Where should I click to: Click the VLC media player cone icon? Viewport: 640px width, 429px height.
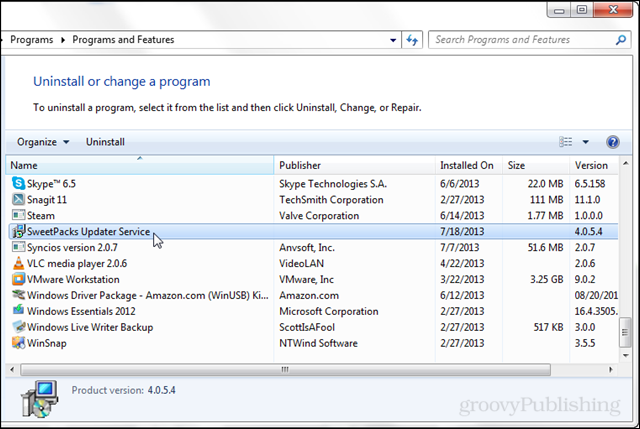click(x=18, y=263)
